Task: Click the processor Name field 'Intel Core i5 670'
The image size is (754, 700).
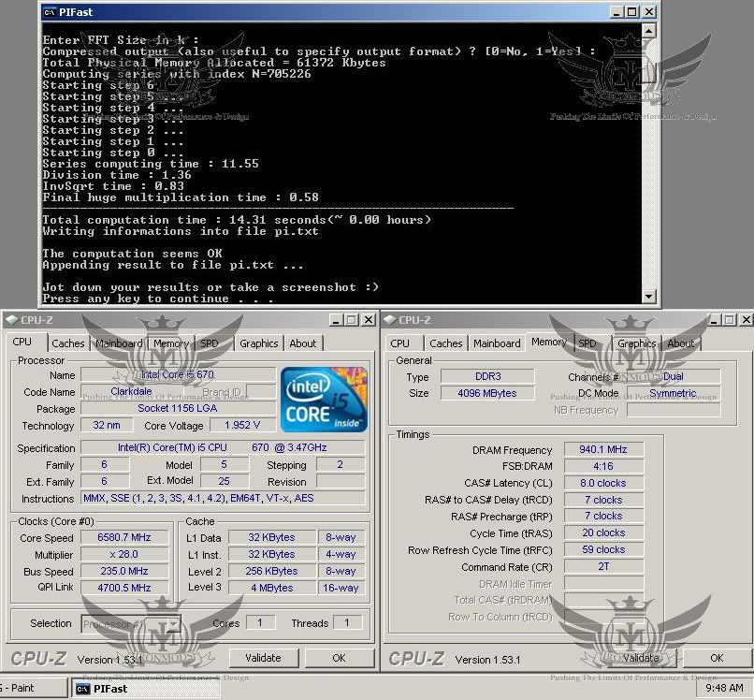Action: (179, 374)
